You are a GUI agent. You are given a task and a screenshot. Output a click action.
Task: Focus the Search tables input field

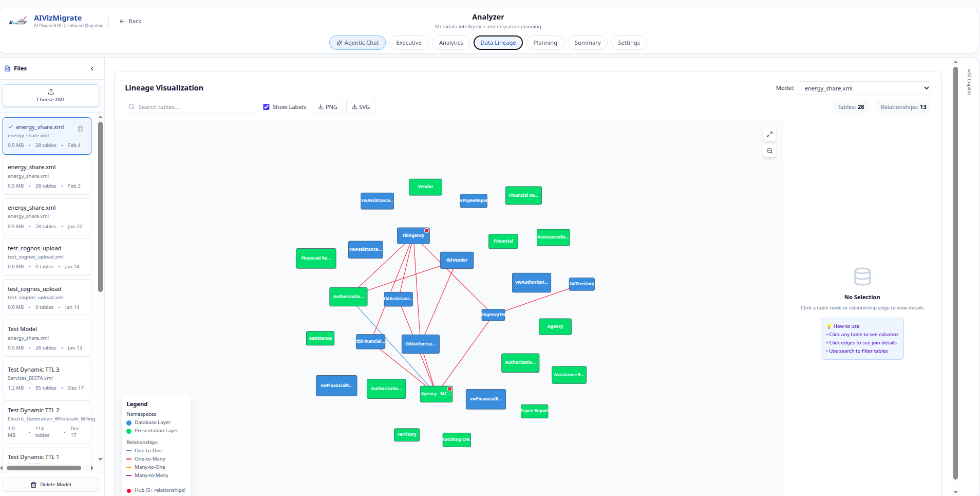191,107
